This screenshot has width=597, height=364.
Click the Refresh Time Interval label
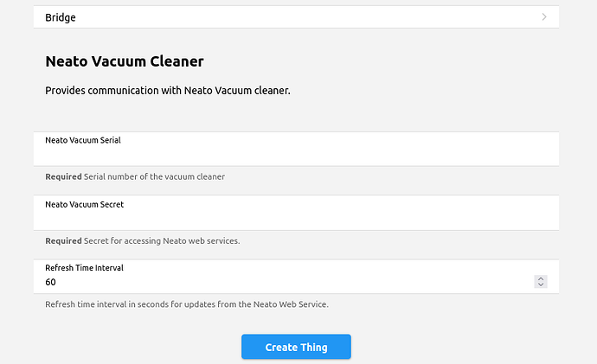pos(84,268)
